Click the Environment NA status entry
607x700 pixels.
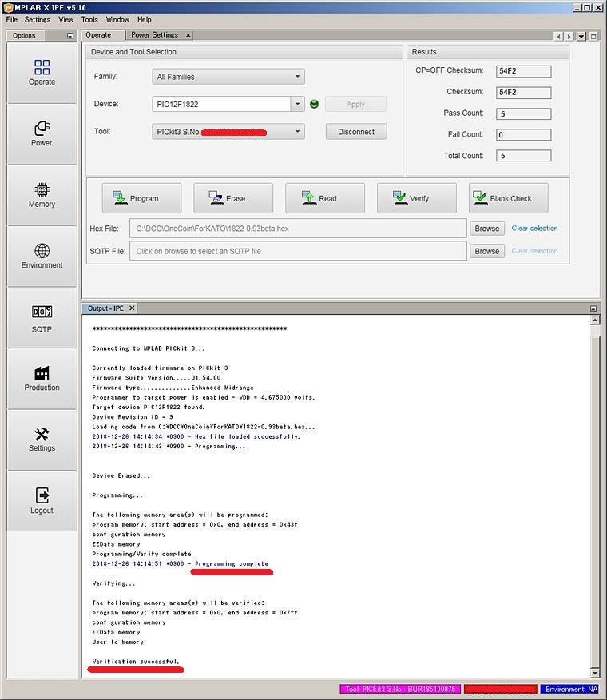[570, 690]
